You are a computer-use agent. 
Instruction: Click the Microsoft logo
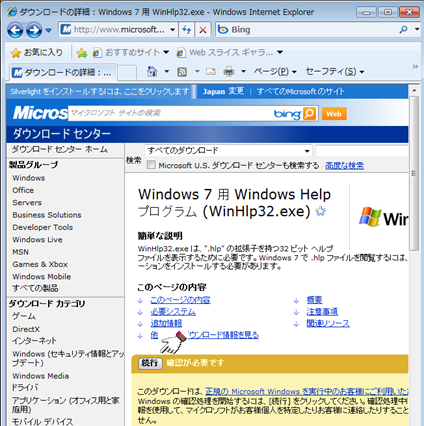tap(40, 113)
